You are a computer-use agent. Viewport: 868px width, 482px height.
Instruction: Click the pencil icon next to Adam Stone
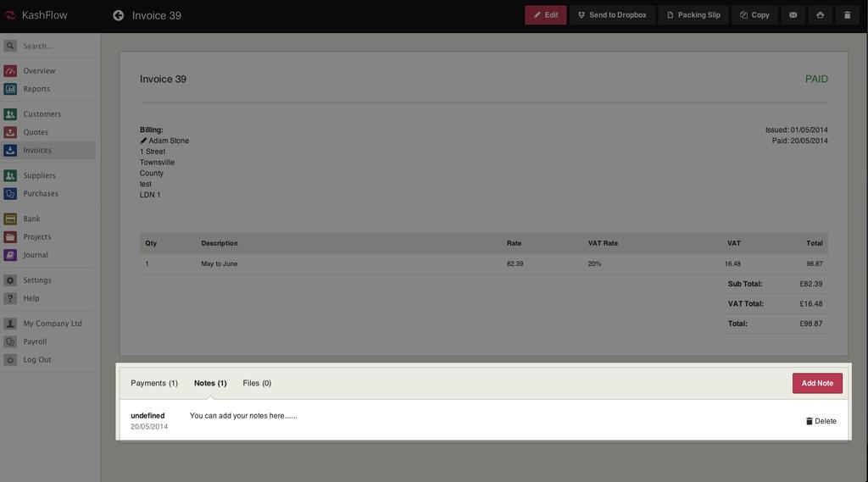143,141
